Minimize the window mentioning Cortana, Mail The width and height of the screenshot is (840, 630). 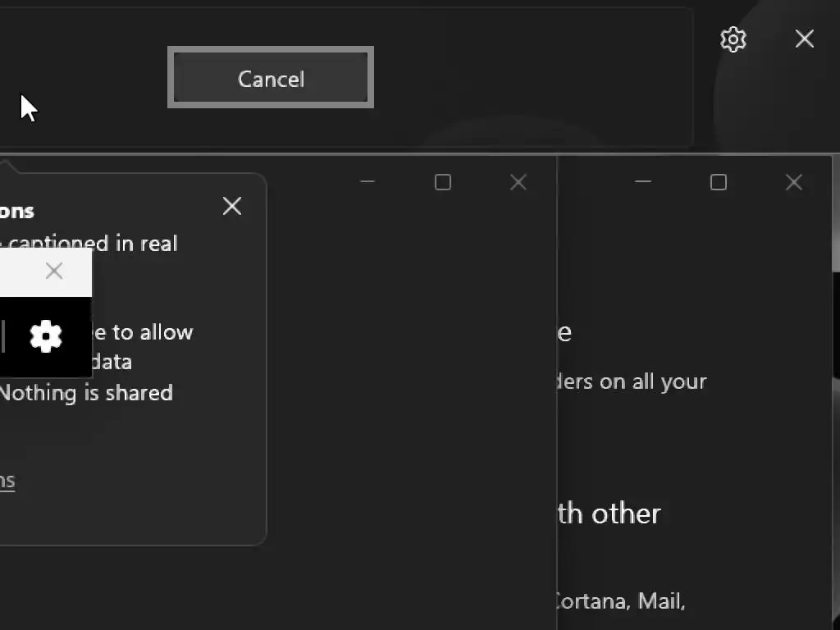pos(643,182)
